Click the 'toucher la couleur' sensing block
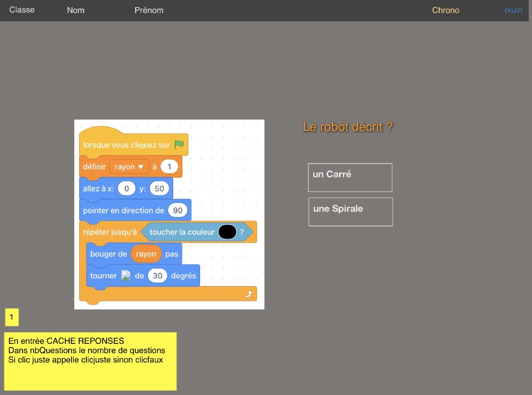This screenshot has height=395, width=532. click(197, 232)
